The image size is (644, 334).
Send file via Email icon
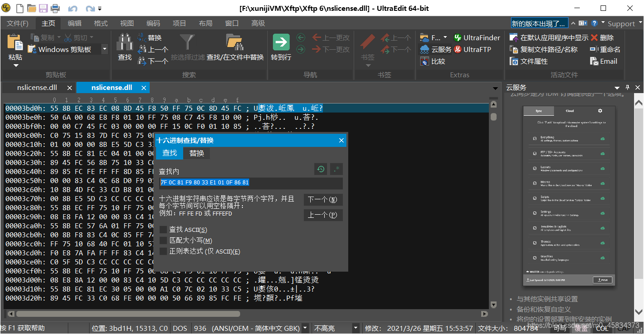pos(603,61)
